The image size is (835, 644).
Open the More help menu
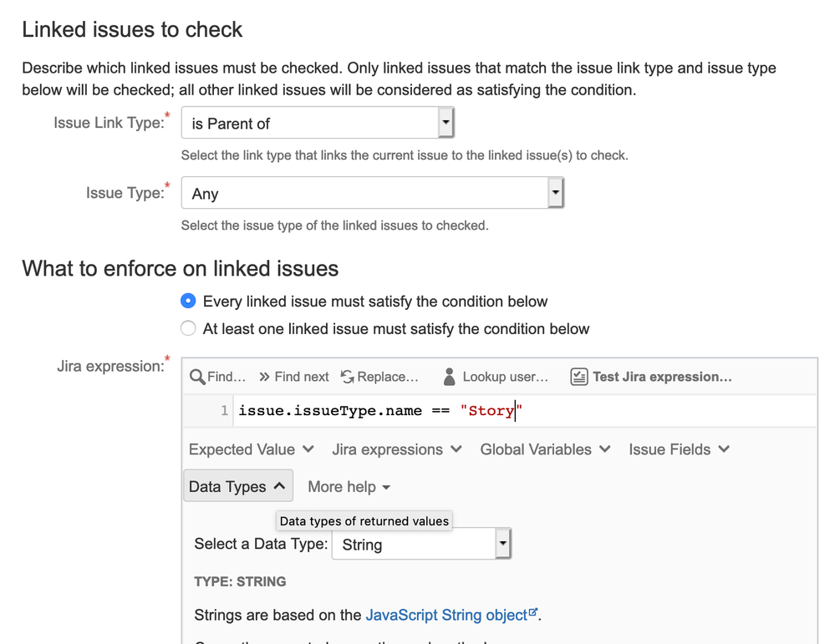tap(349, 486)
